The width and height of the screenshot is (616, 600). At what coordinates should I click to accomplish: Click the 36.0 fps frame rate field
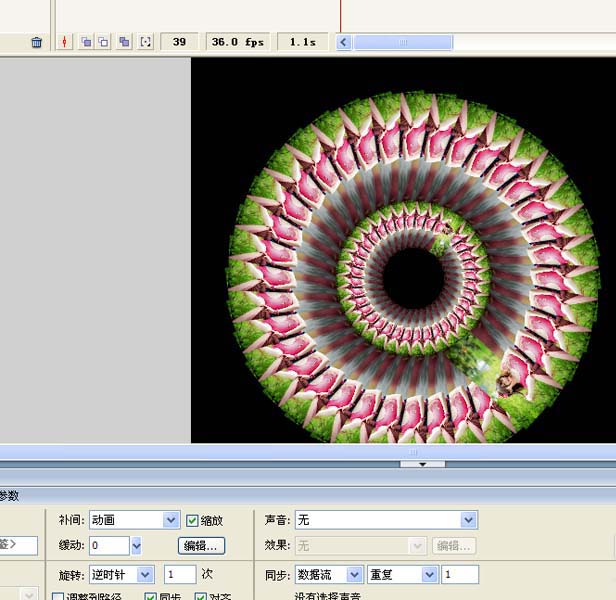click(x=238, y=42)
